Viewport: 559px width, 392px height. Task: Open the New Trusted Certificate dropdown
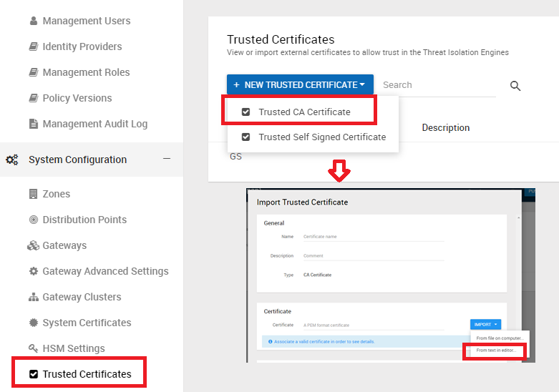[x=301, y=84]
